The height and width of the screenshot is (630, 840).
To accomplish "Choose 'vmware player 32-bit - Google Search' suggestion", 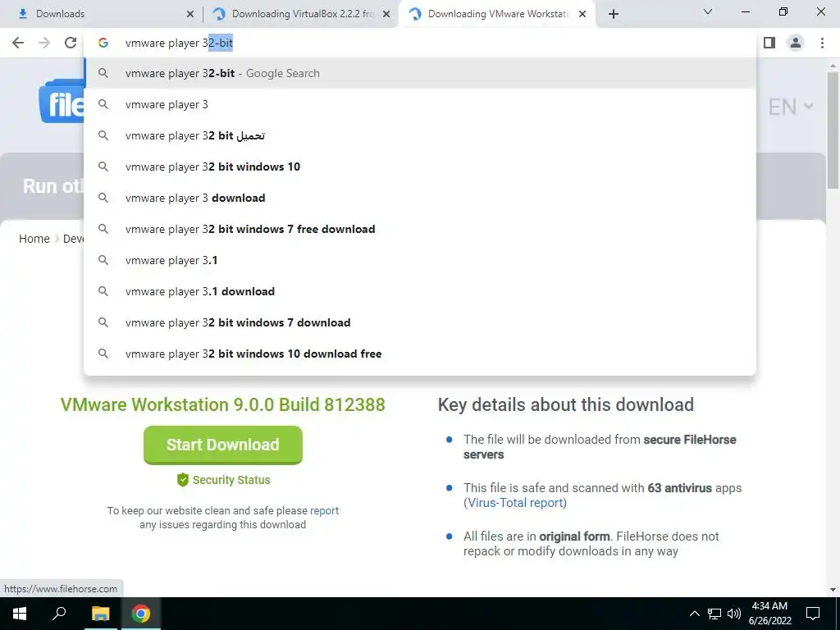I will coord(420,73).
